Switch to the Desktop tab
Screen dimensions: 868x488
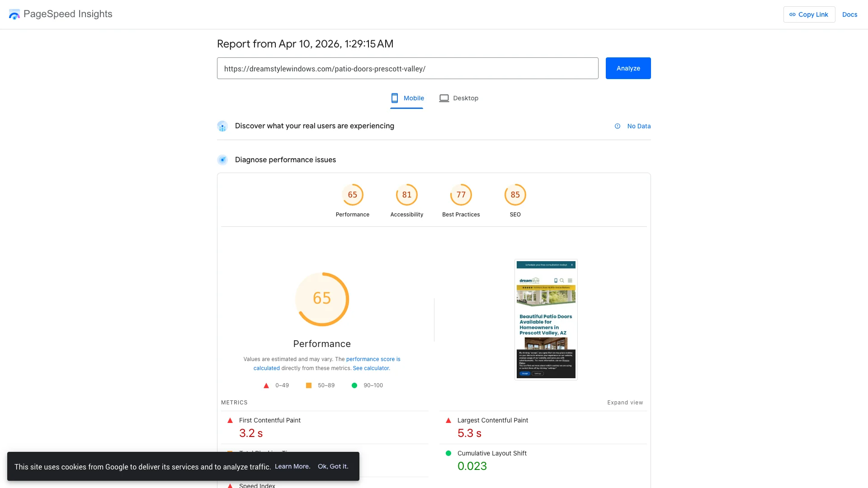(458, 98)
